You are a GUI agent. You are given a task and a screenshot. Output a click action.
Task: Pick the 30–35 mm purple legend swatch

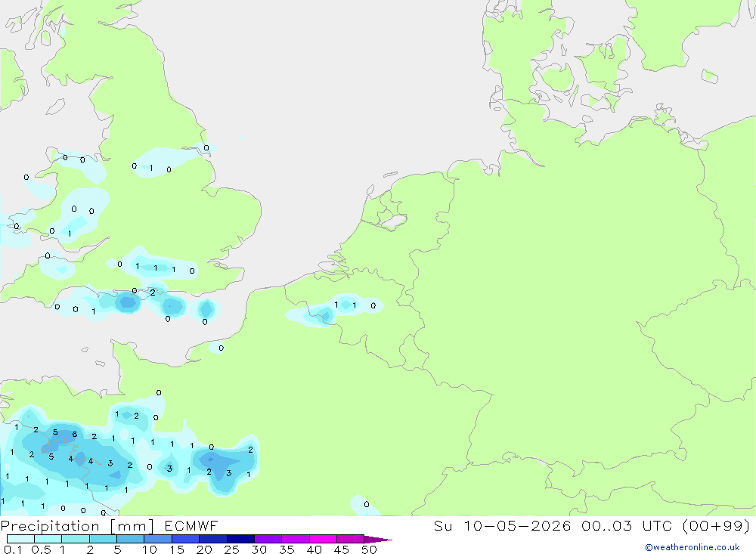(x=268, y=539)
